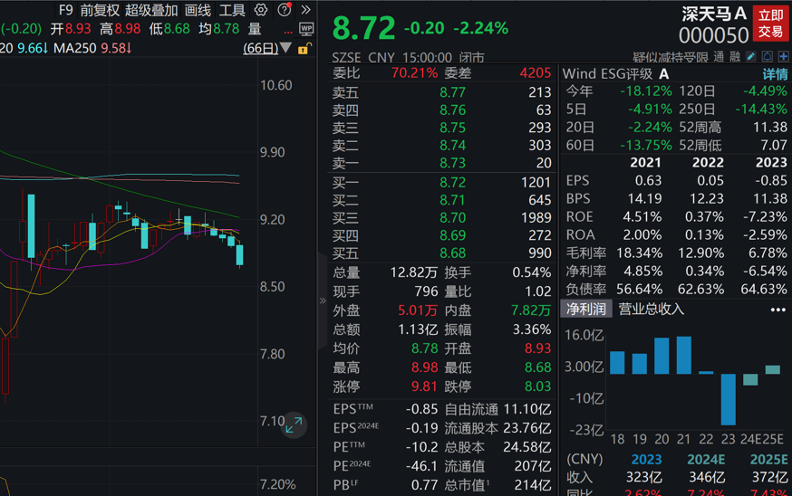This screenshot has height=496, width=792.
Task: Click 2021 ROE value 4.51%
Action: tap(642, 217)
